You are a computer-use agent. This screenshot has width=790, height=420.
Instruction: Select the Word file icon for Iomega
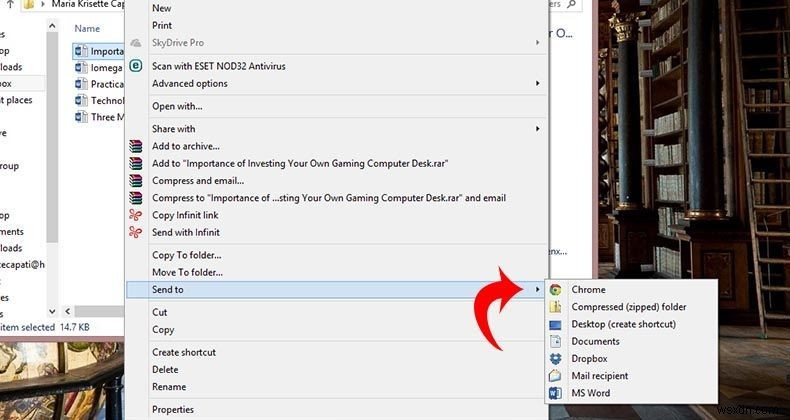[81, 67]
